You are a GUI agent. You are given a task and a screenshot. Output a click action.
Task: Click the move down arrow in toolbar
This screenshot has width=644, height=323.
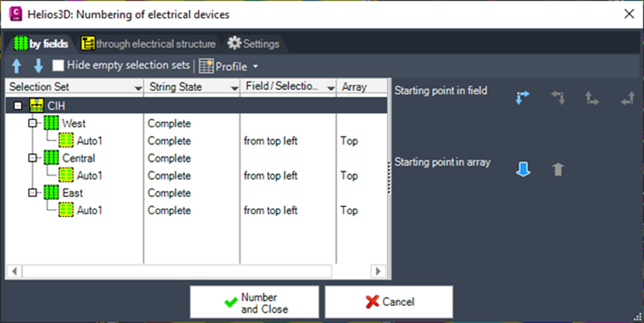click(x=38, y=66)
